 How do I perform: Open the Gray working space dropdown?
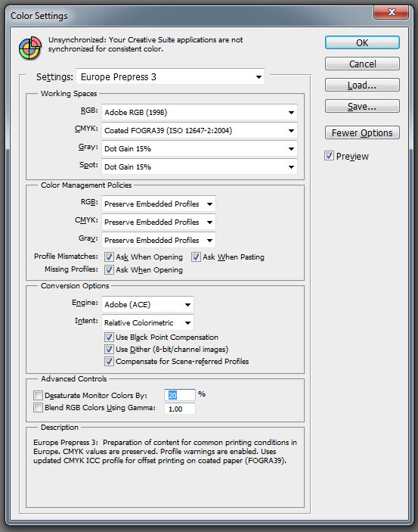coord(200,148)
